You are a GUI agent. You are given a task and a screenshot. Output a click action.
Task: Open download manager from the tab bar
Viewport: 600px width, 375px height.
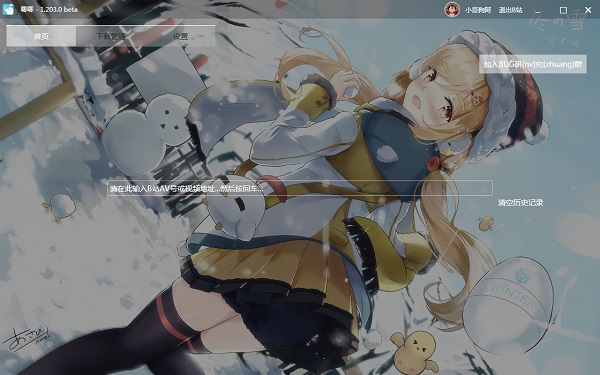pyautogui.click(x=111, y=36)
